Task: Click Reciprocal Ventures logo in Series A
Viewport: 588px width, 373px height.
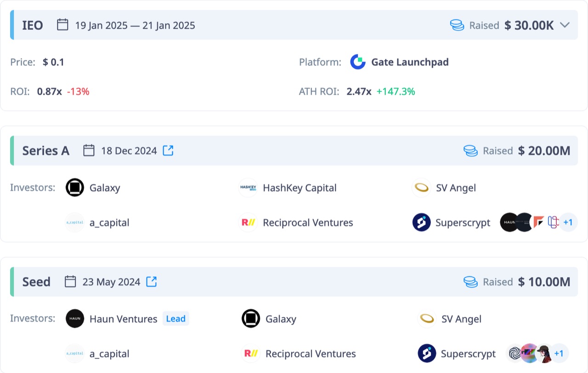Action: tap(248, 222)
